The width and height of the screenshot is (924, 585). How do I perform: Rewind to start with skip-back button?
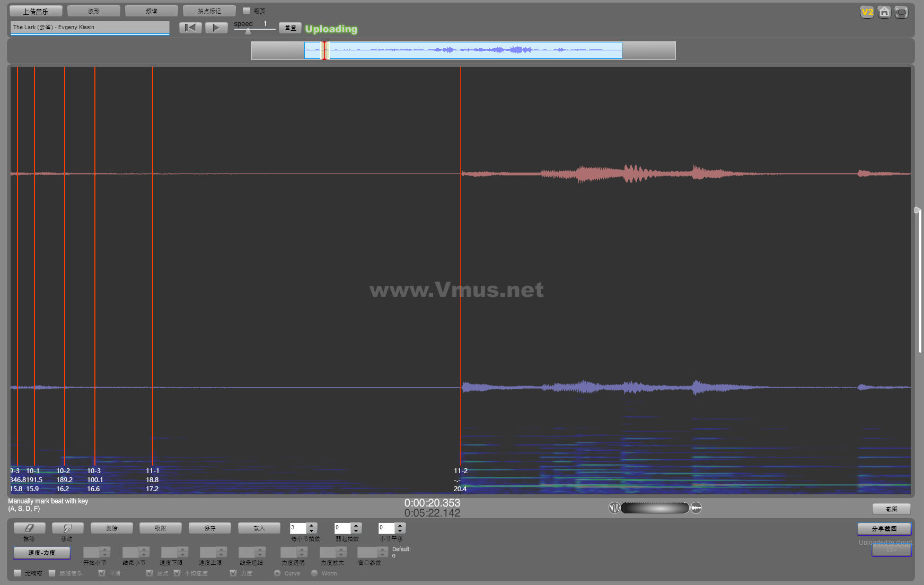[190, 28]
